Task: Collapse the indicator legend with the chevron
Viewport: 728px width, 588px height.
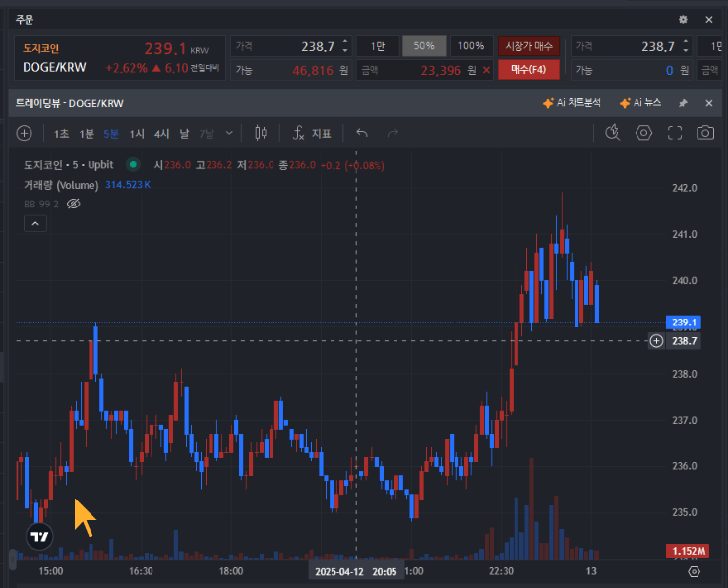Action: tap(34, 224)
